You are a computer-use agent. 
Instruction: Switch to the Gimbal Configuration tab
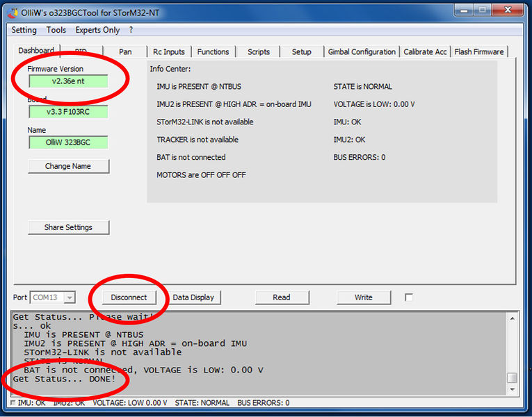(362, 52)
